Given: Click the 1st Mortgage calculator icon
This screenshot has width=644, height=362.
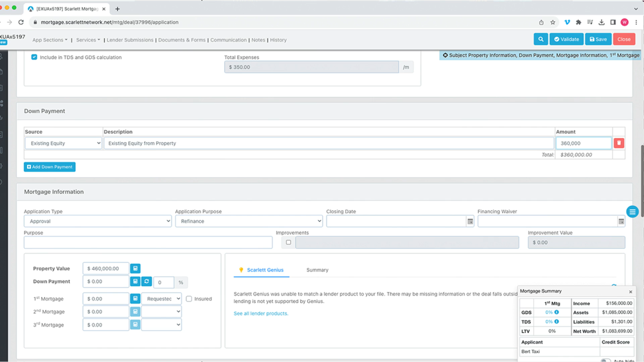Looking at the screenshot, I should point(135,299).
